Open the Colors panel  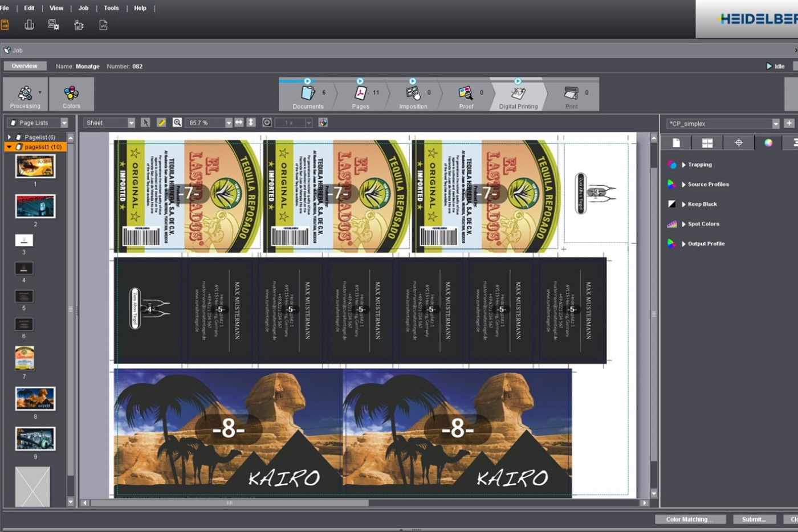click(71, 95)
